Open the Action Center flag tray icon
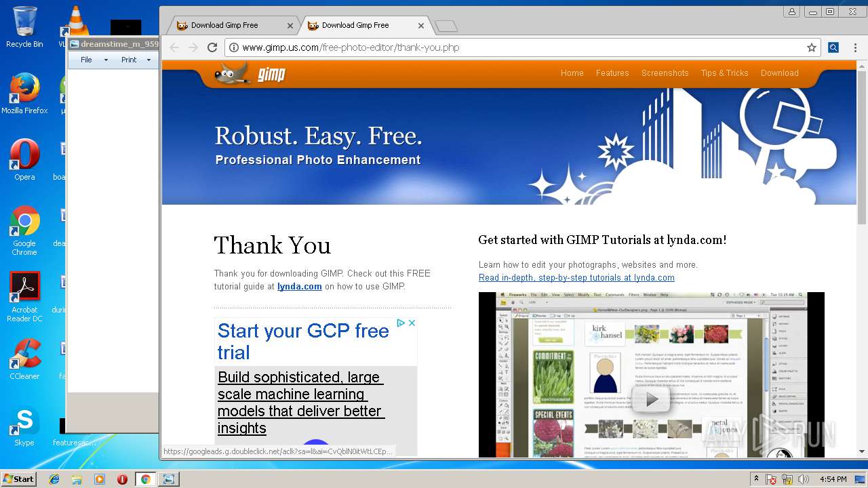The height and width of the screenshot is (488, 868). pos(771,479)
